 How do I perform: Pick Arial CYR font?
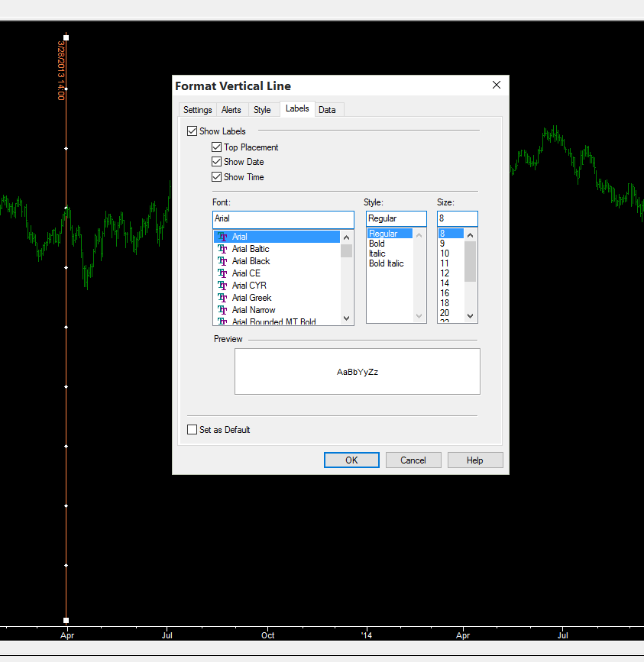[277, 286]
